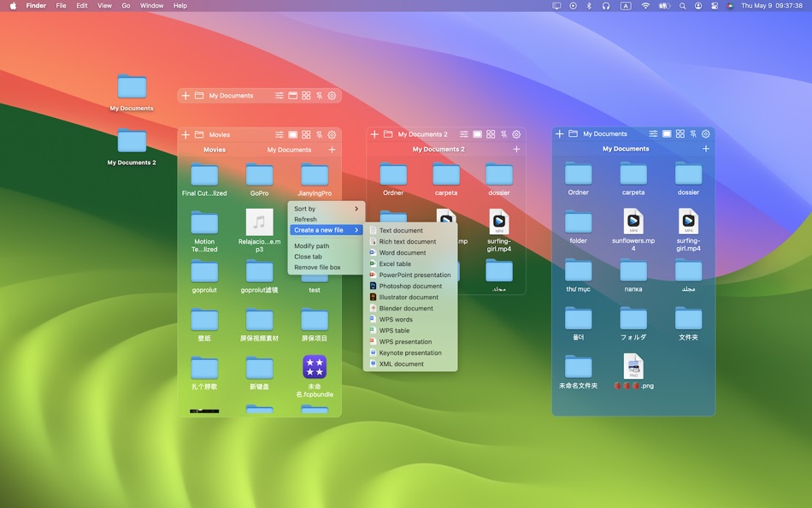
Task: Click the sliders icon in the collapsed My Documents box
Action: [x=279, y=96]
